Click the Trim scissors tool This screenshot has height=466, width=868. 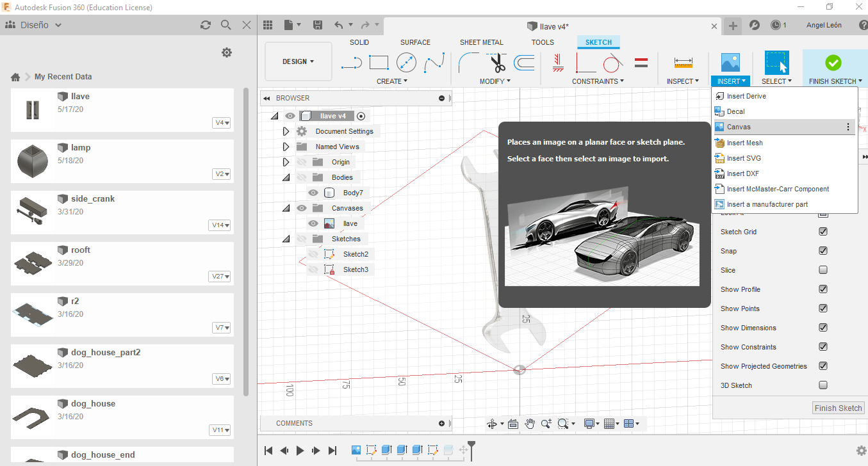pyautogui.click(x=497, y=63)
